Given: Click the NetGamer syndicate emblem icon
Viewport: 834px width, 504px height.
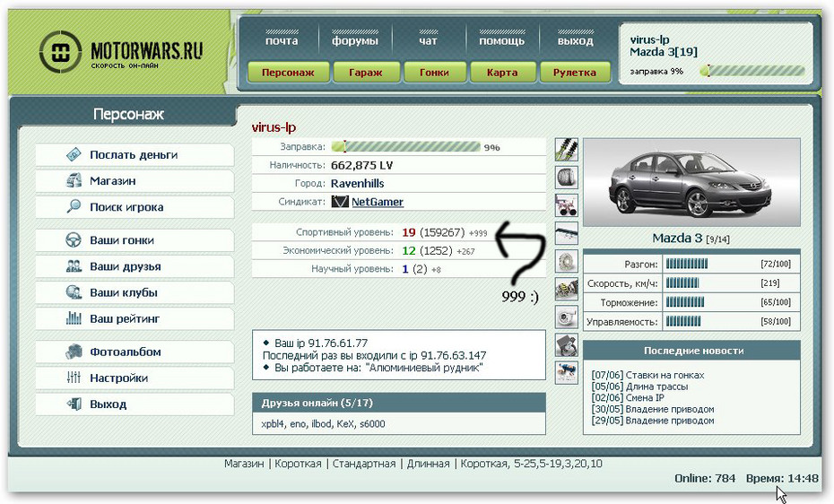Looking at the screenshot, I should click(339, 202).
